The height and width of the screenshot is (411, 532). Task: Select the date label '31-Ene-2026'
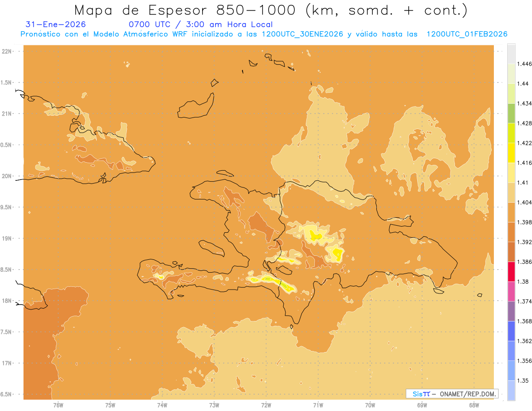click(x=55, y=25)
